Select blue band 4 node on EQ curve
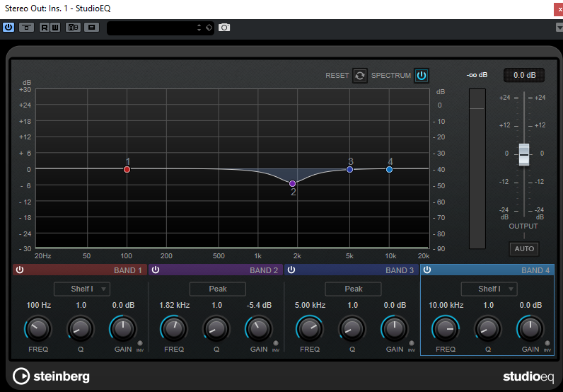Image resolution: width=563 pixels, height=392 pixels. pos(389,169)
